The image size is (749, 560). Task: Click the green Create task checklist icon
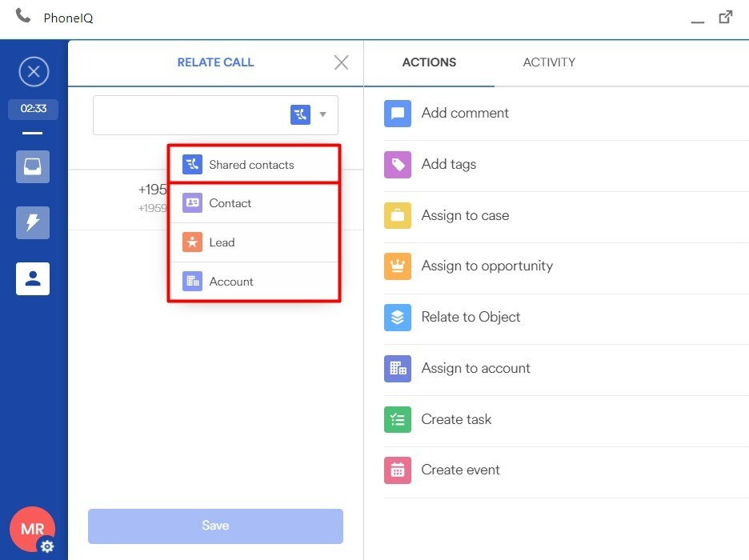click(398, 419)
